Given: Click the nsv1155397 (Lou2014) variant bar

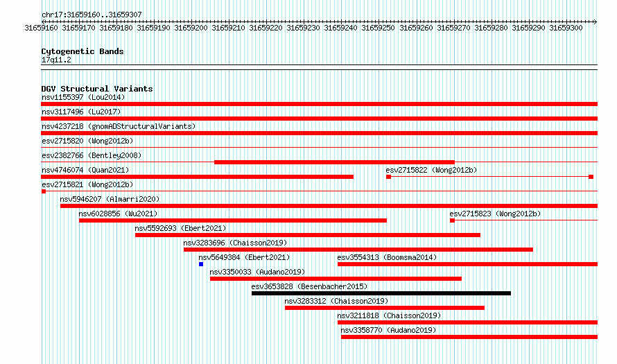Looking at the screenshot, I should point(319,104).
